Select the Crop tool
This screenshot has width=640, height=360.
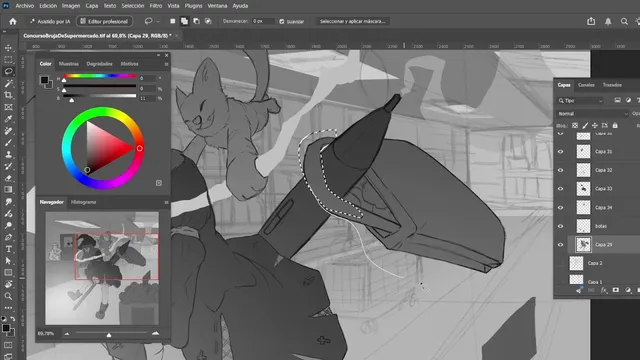(x=8, y=95)
